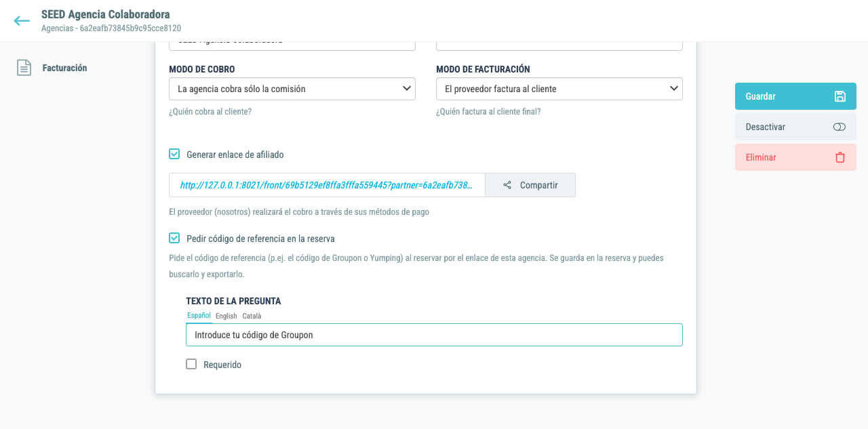Image resolution: width=868 pixels, height=429 pixels.
Task: Click the ¿Quién factura al cliente final? hint
Action: 488,112
